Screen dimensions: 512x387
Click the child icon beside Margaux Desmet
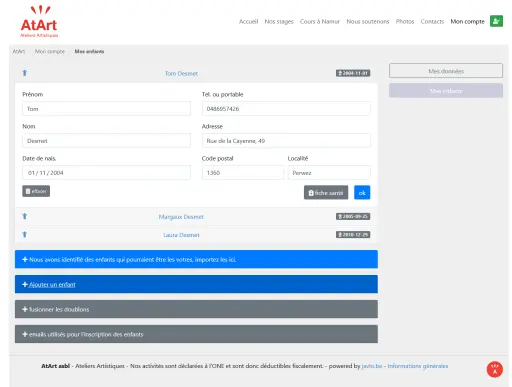(x=25, y=216)
